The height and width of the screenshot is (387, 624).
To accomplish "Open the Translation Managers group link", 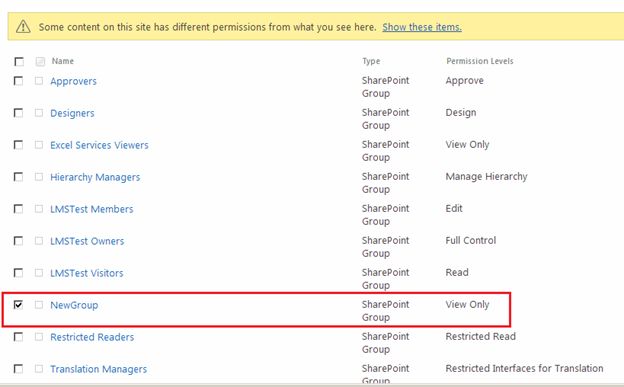I will (x=98, y=369).
